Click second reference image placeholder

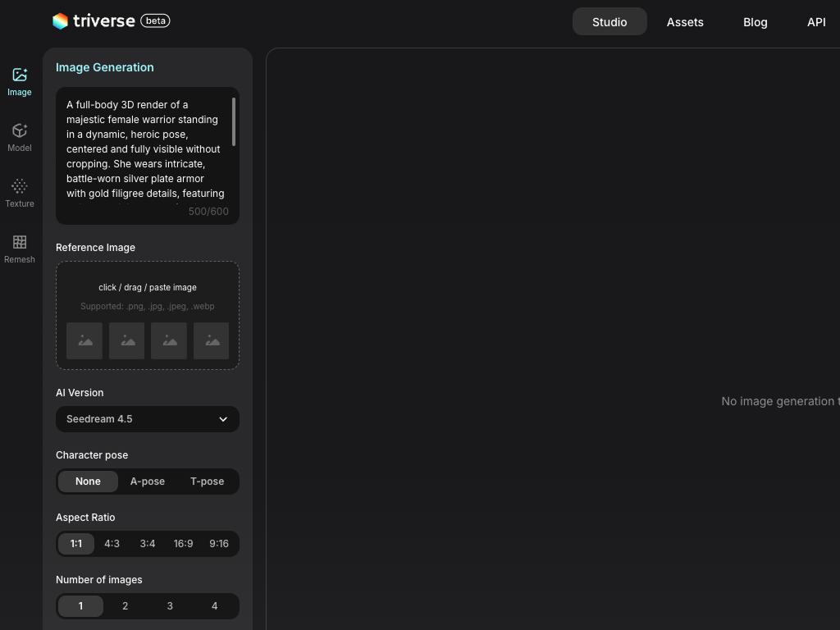pyautogui.click(x=126, y=340)
